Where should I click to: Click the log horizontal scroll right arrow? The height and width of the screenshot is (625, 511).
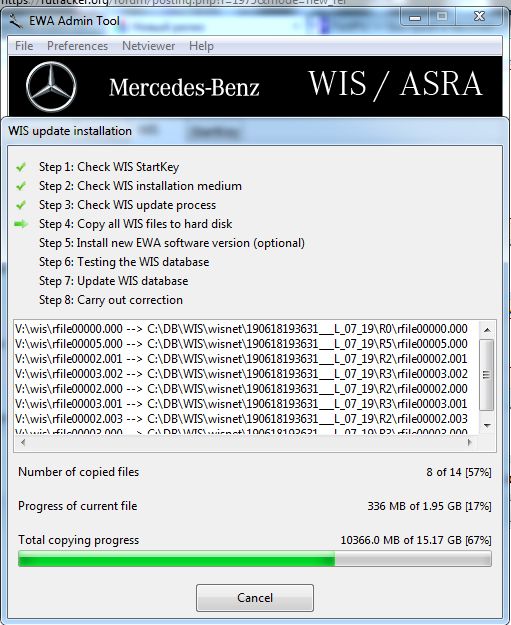coord(470,442)
